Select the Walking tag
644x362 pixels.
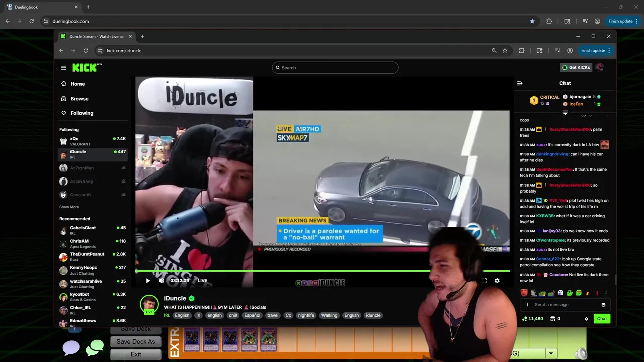pyautogui.click(x=329, y=315)
